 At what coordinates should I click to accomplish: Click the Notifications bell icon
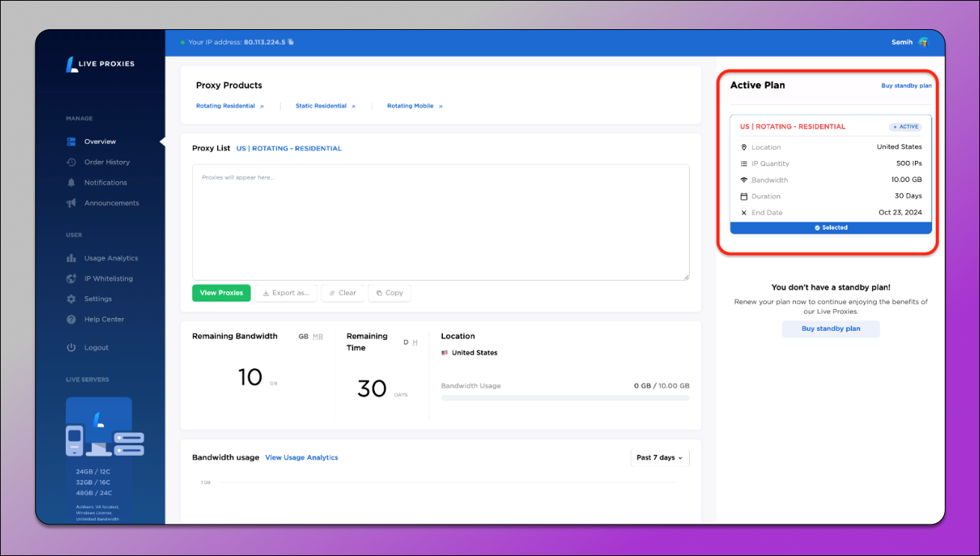pos(72,183)
